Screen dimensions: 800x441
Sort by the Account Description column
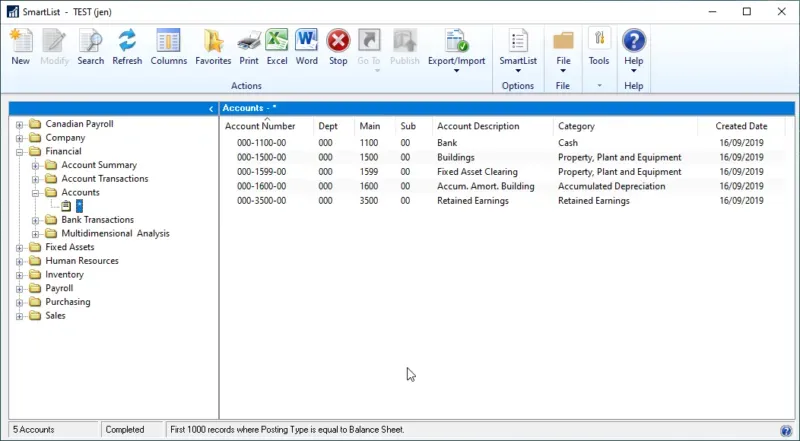tap(478, 127)
